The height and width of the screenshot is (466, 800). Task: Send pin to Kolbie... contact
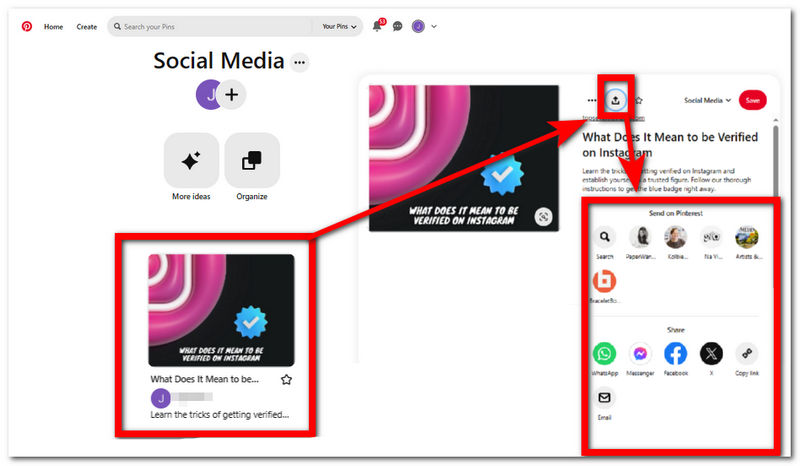676,237
